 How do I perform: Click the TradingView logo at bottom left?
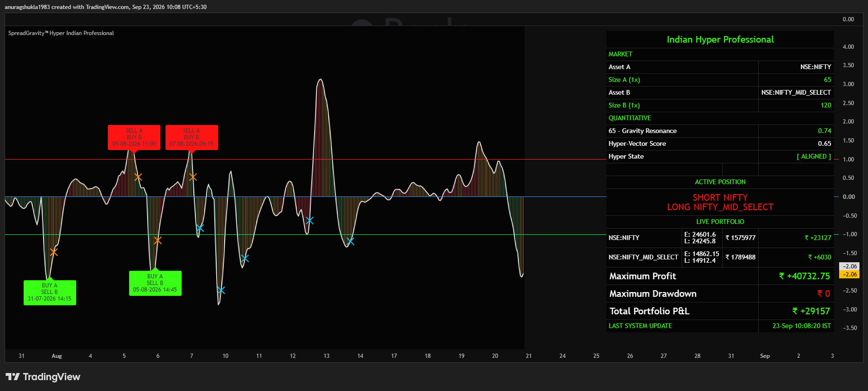[x=43, y=377]
